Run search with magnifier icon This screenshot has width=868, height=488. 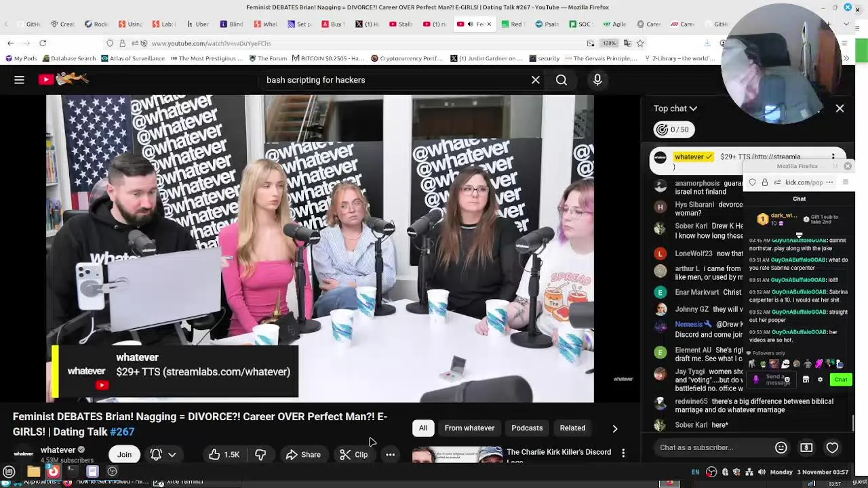coord(561,80)
